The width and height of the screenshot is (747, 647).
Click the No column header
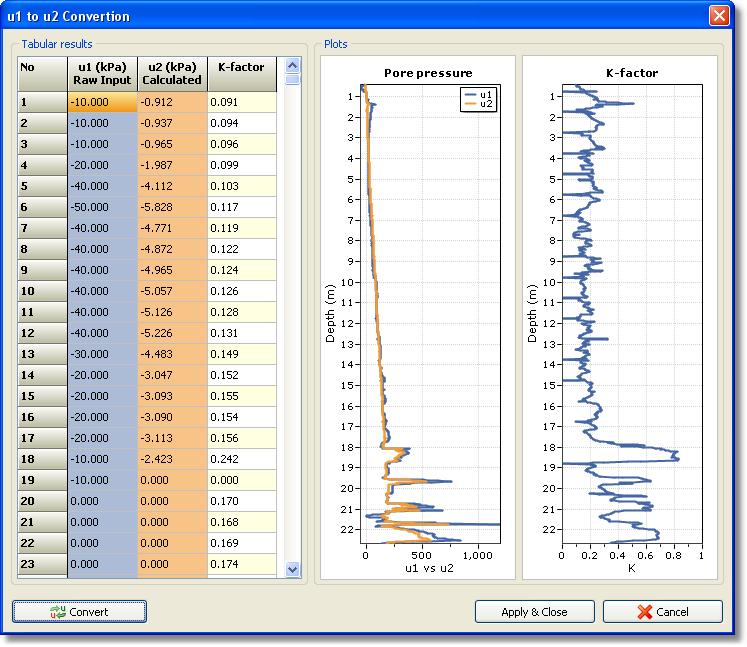click(43, 73)
